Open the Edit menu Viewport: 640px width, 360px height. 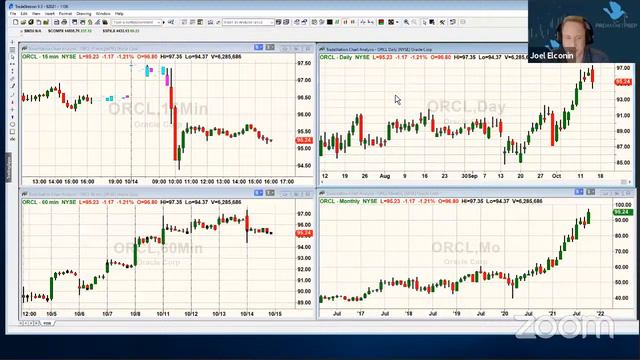[24, 13]
